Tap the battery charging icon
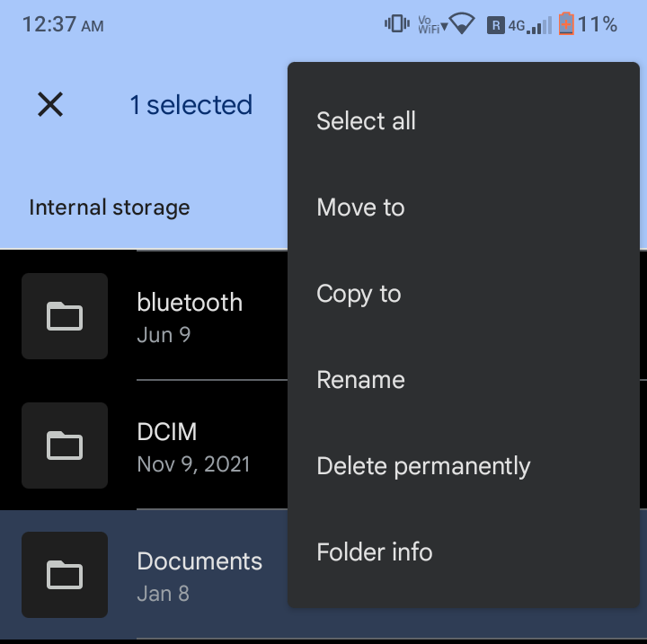The width and height of the screenshot is (647, 644). click(x=566, y=24)
